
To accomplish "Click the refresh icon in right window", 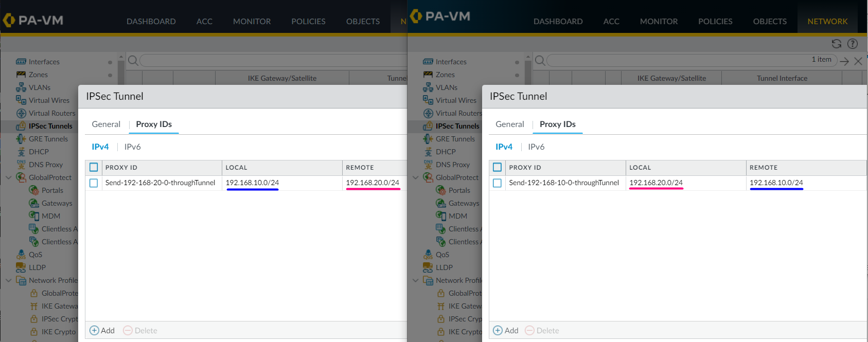I will 837,44.
